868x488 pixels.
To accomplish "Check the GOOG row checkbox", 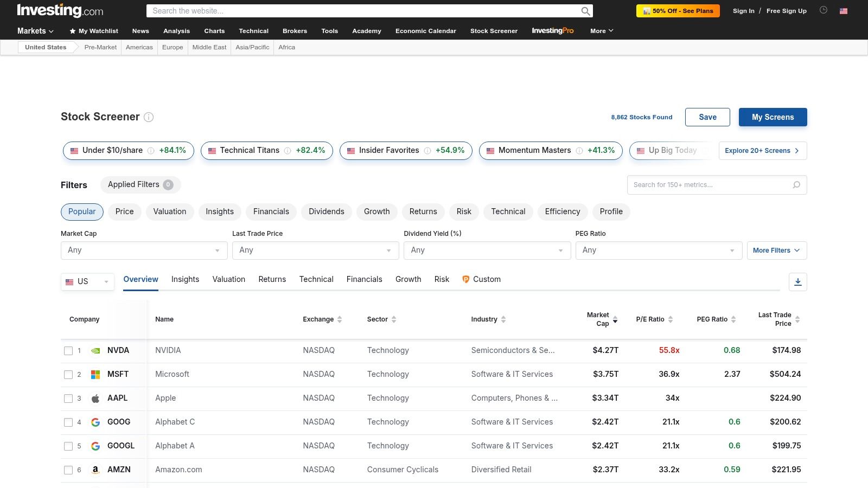I will (68, 422).
